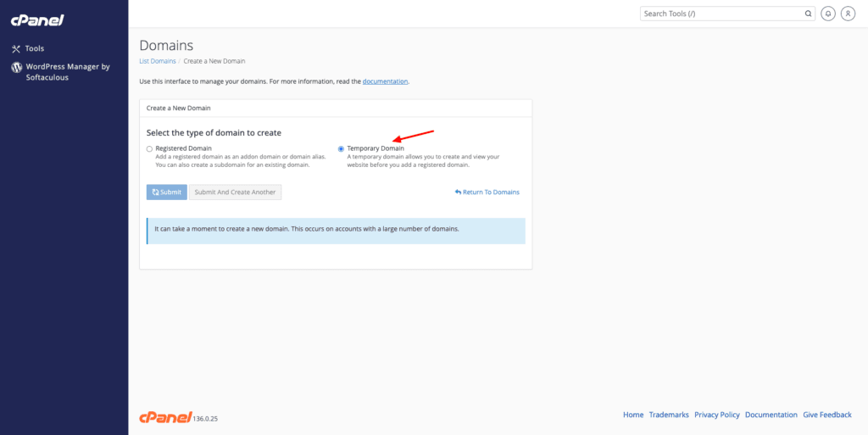The width and height of the screenshot is (868, 435).
Task: Click the Give Feedback footer link
Action: (827, 415)
